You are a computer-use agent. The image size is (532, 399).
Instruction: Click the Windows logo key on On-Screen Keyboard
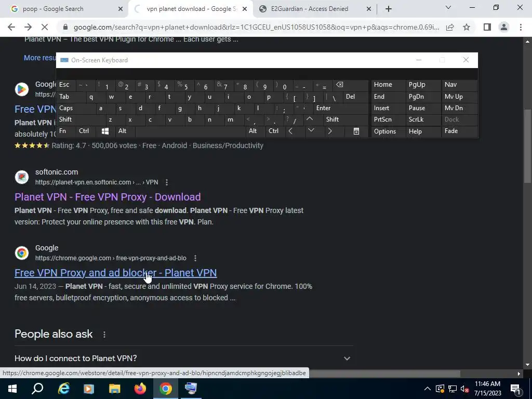pyautogui.click(x=105, y=131)
